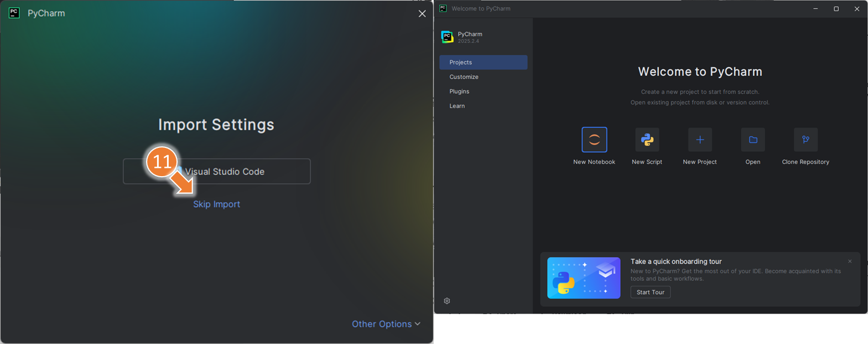The width and height of the screenshot is (868, 344).
Task: Close the Welcome to PyCharm window
Action: (x=857, y=8)
